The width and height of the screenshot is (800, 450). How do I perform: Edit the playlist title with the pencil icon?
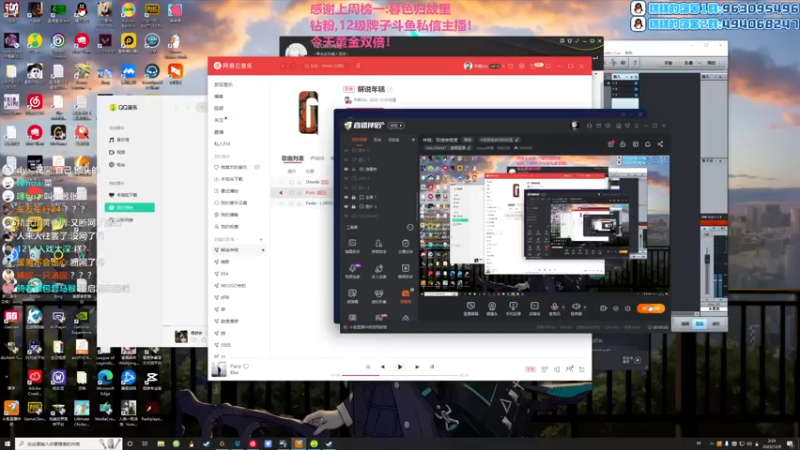390,89
